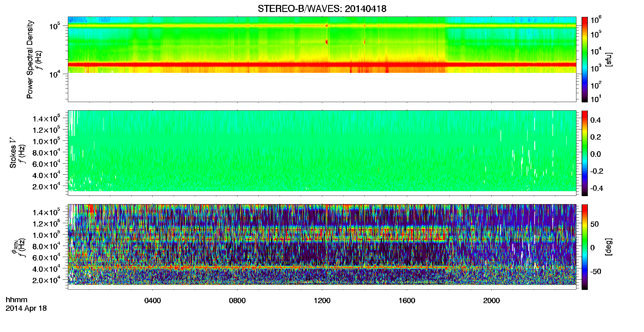Select the 1600 time axis label
Image resolution: width=644 pixels, height=332 pixels.
pyautogui.click(x=407, y=301)
